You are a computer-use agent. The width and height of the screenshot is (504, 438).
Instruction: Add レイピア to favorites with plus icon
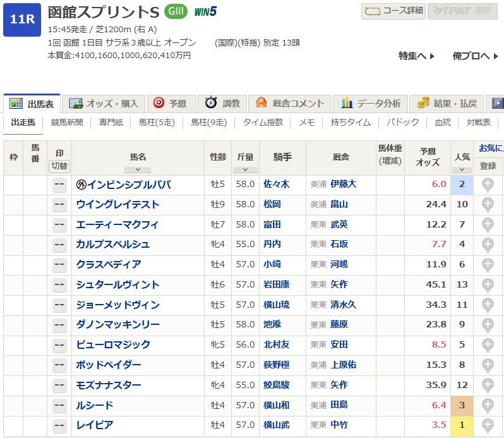488,425
